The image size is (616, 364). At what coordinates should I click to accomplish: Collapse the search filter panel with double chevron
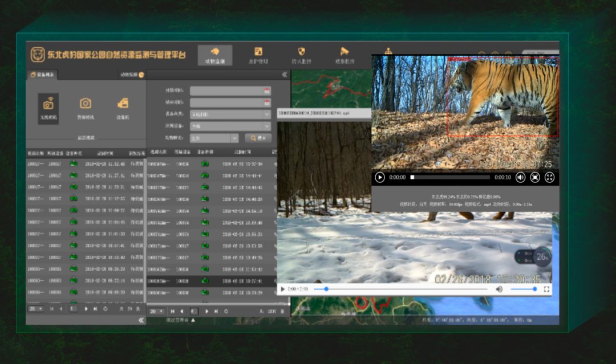(285, 75)
